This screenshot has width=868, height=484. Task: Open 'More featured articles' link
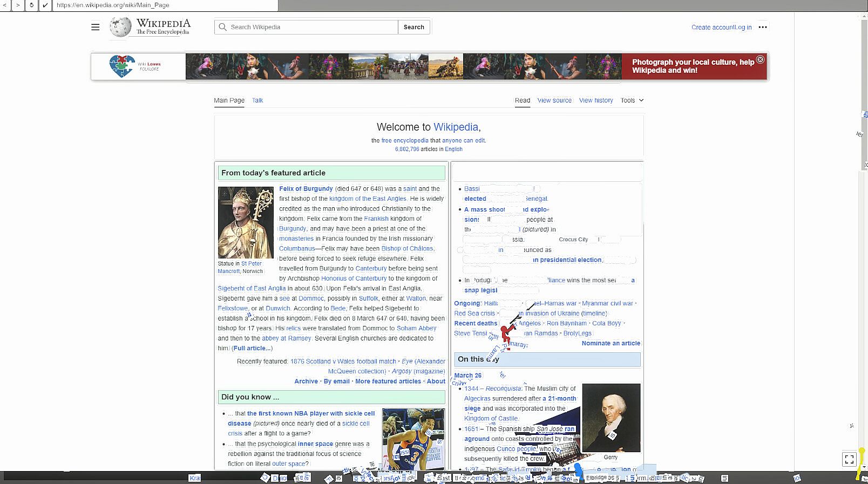click(388, 381)
